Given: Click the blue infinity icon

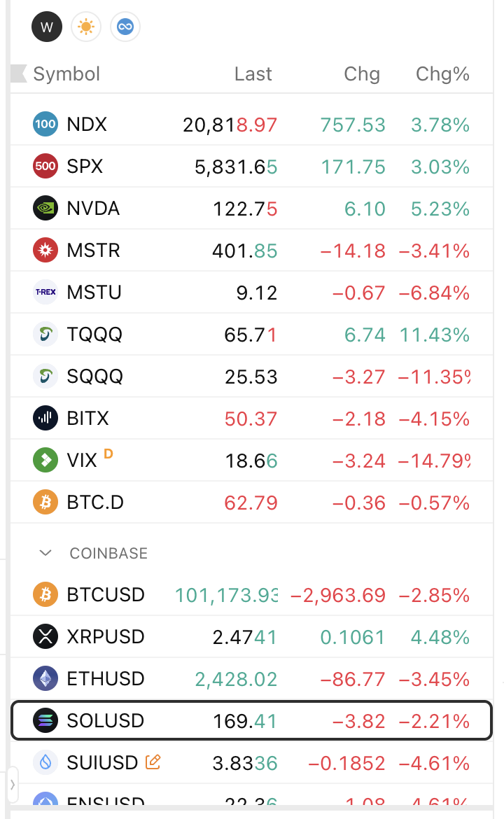Looking at the screenshot, I should [x=125, y=27].
